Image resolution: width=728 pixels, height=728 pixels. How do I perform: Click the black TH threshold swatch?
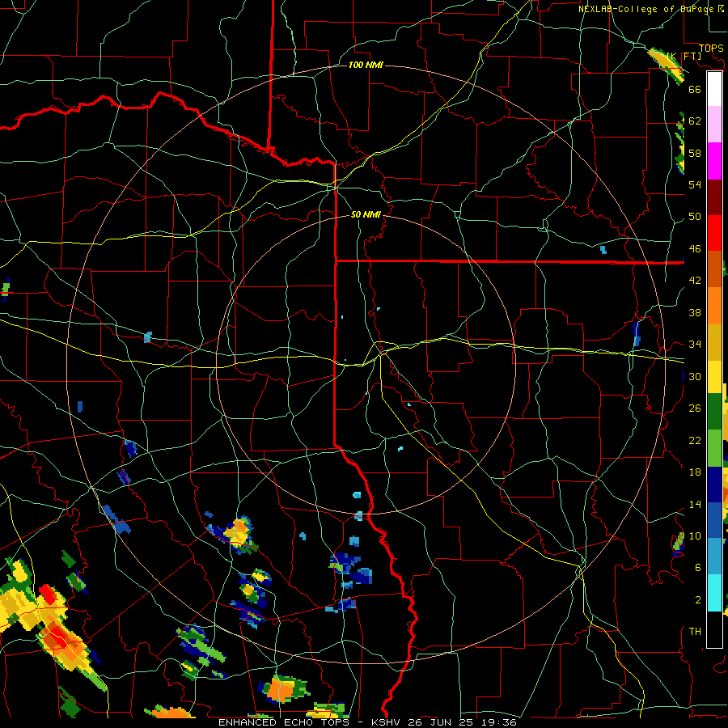point(714,629)
